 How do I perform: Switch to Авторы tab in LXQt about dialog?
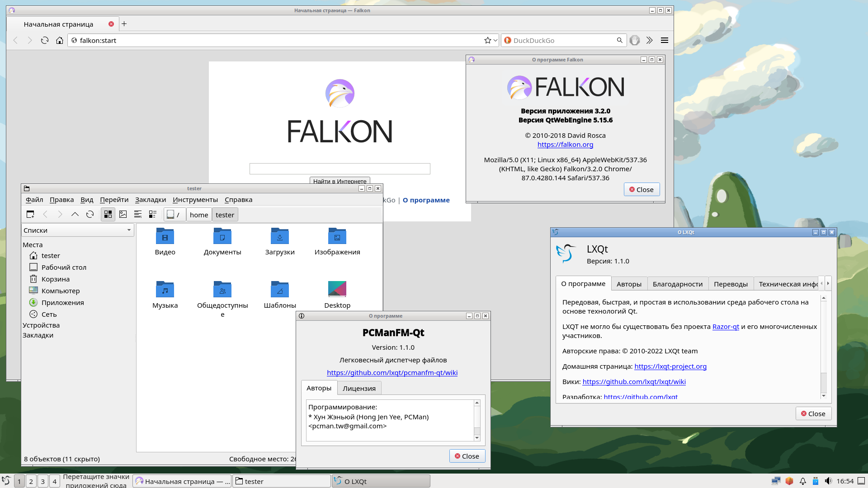(x=629, y=284)
